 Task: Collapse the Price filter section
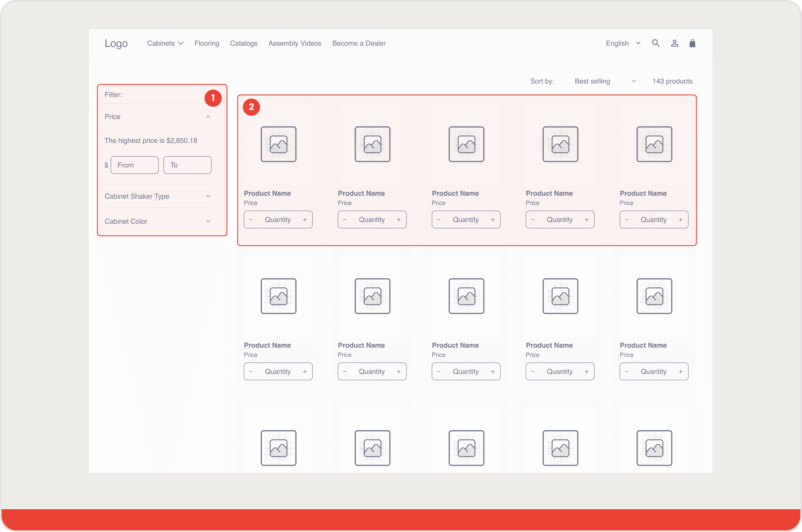pyautogui.click(x=208, y=117)
